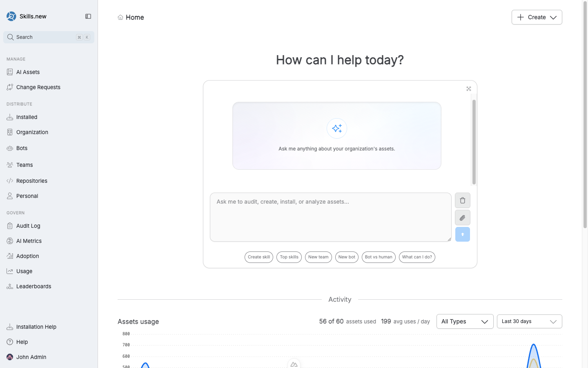The image size is (588, 368).
Task: Open the Bots page from sidebar
Action: click(22, 148)
